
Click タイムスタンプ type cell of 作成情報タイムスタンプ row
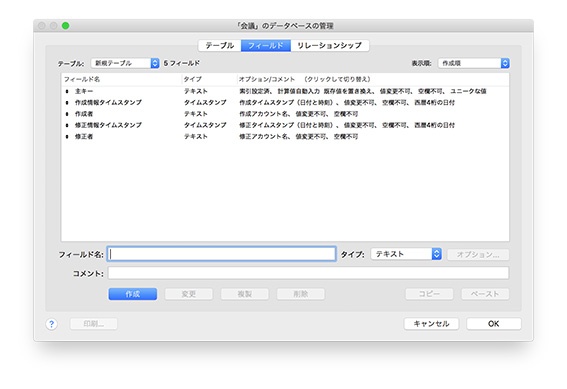[x=205, y=103]
